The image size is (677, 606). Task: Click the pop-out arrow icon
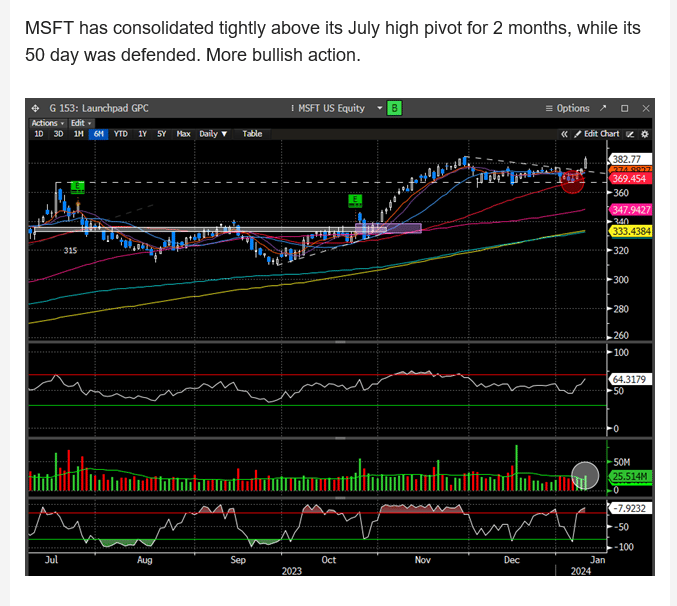(603, 108)
